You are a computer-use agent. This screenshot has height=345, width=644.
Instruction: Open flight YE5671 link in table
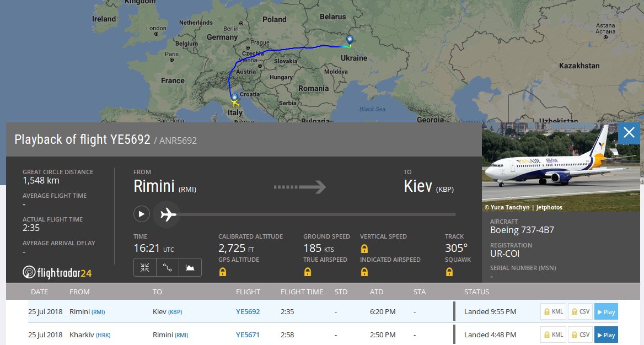pyautogui.click(x=248, y=335)
